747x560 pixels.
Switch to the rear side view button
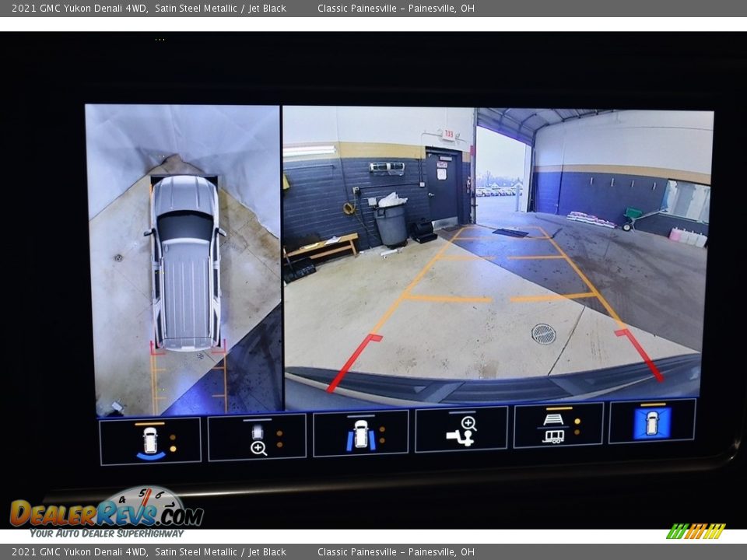click(360, 433)
